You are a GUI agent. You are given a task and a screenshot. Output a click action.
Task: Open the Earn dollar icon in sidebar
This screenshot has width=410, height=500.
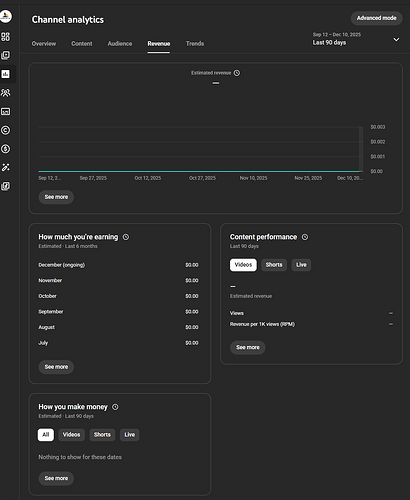[5, 149]
